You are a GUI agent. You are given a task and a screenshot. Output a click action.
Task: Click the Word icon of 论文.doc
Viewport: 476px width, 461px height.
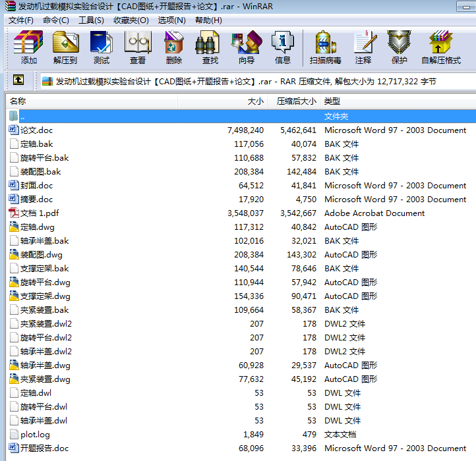[14, 130]
